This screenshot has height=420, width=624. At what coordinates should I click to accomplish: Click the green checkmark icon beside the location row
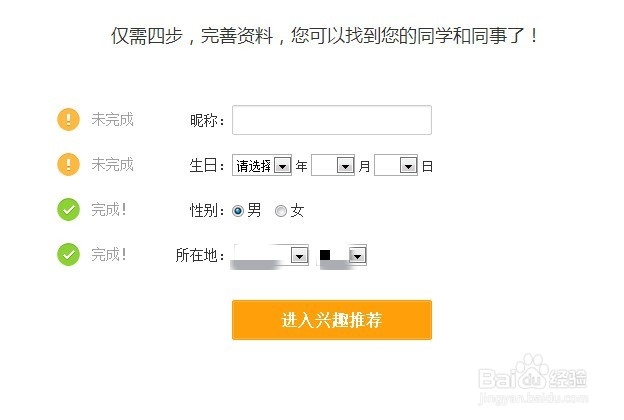pyautogui.click(x=68, y=255)
